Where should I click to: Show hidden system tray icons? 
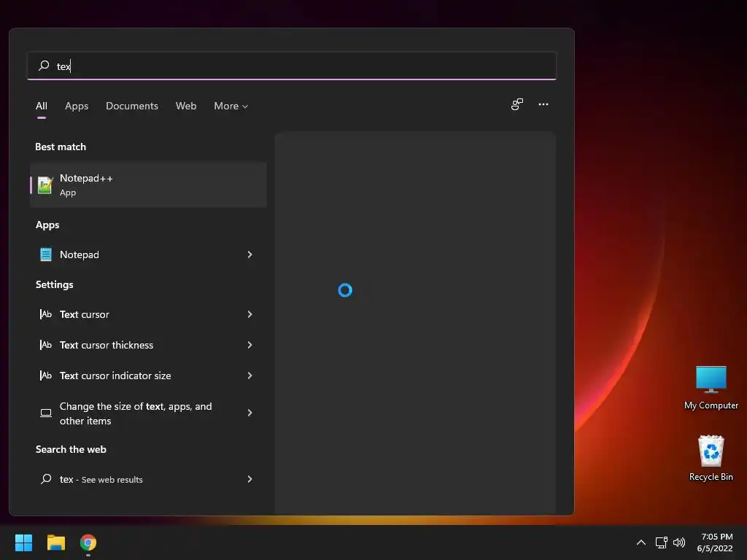(641, 542)
